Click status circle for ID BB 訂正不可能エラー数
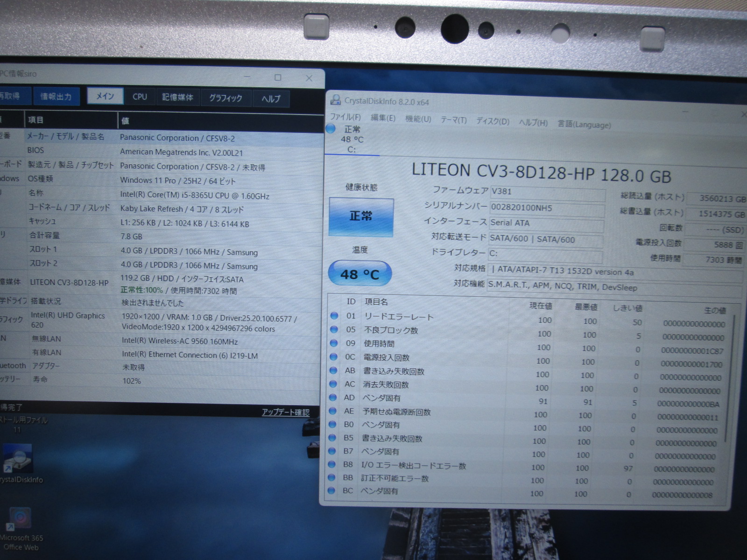747x560 pixels. tap(331, 477)
